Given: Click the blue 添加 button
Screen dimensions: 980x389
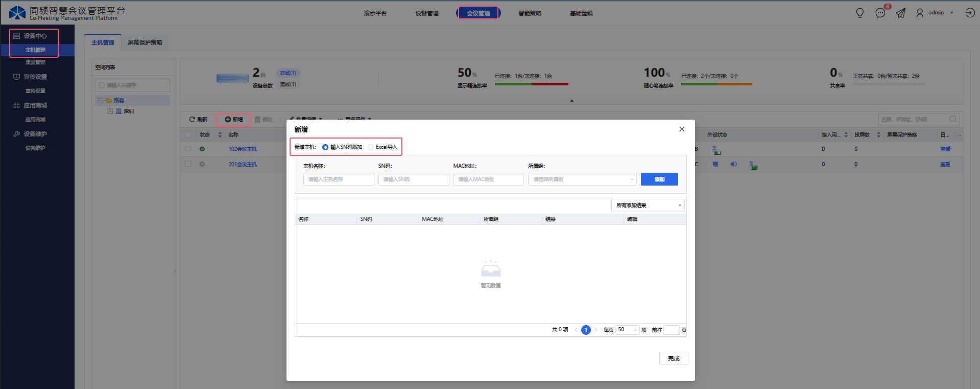Looking at the screenshot, I should click(x=659, y=179).
